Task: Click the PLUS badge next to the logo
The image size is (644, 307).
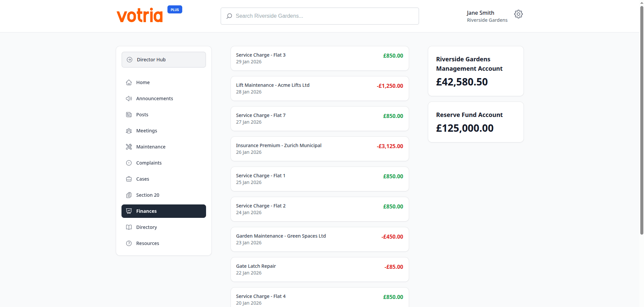Action: click(x=175, y=9)
